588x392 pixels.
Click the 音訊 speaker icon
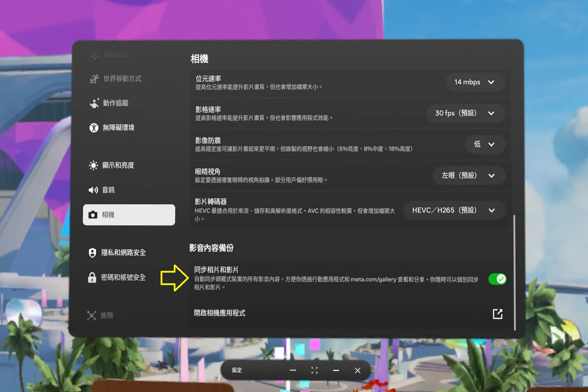(x=93, y=190)
